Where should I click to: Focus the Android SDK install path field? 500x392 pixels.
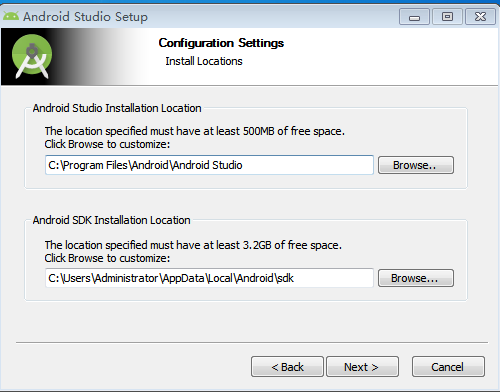pyautogui.click(x=209, y=278)
